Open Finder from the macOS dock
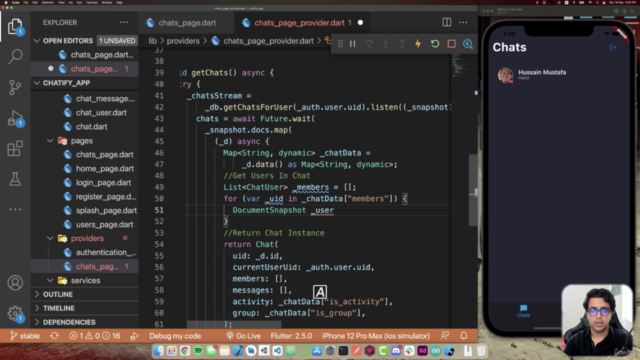 159,350
